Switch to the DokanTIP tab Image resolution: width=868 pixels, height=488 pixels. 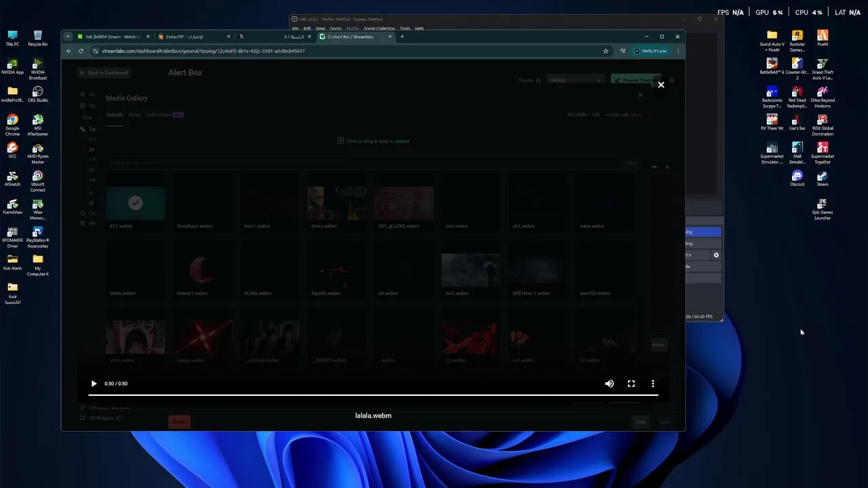click(x=193, y=37)
